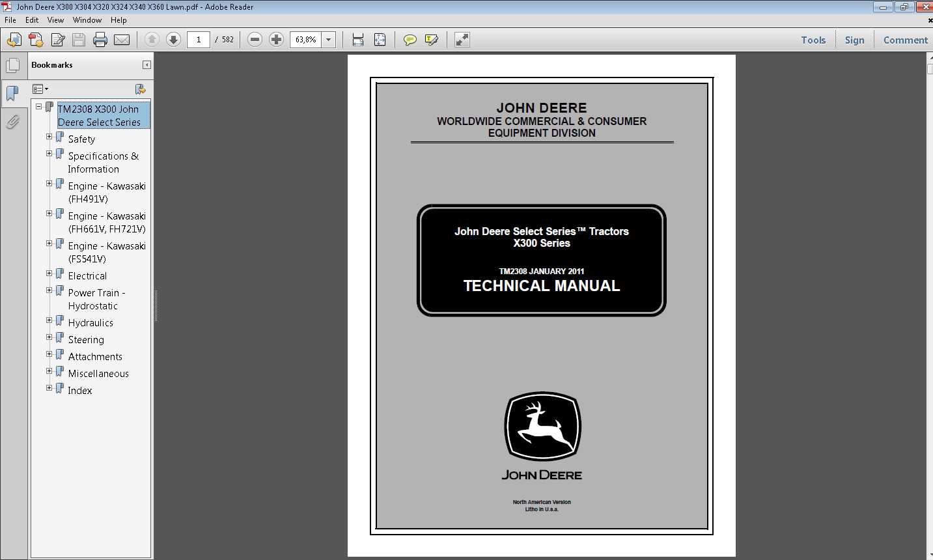Select the Power Train - Hydrostatic bookmark
Screen dimensions: 933x560
(x=96, y=299)
